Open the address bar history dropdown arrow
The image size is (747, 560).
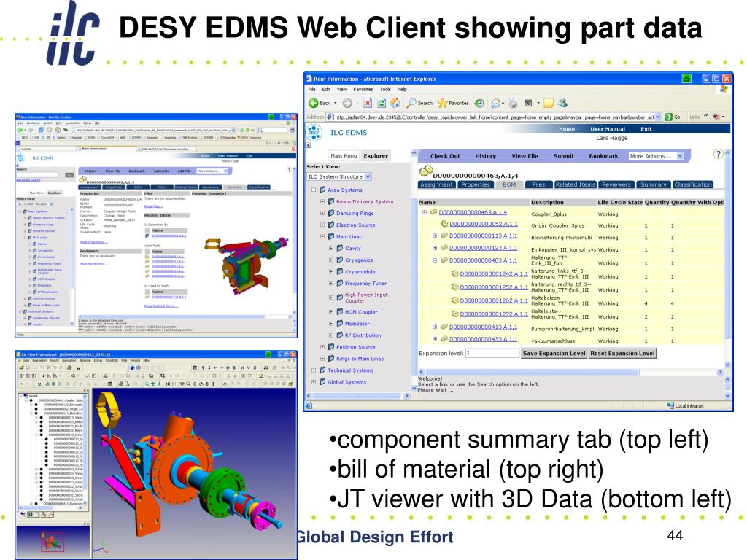[x=658, y=117]
